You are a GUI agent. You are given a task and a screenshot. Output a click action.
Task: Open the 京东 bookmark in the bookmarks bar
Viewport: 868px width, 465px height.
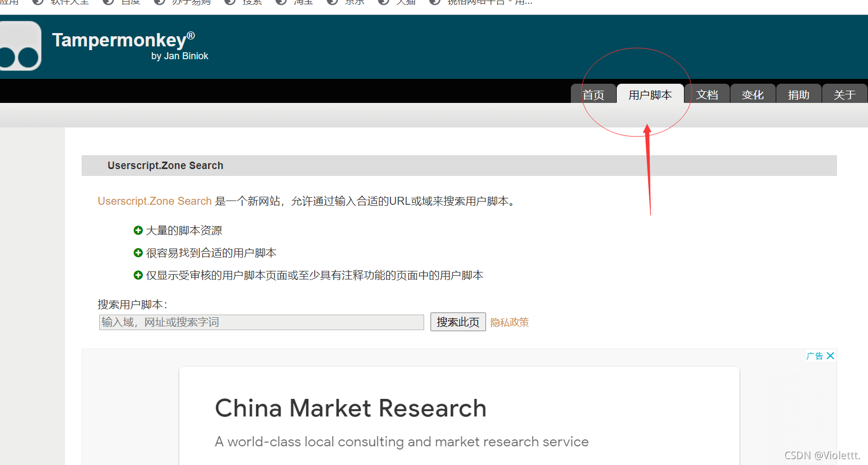tap(346, 2)
